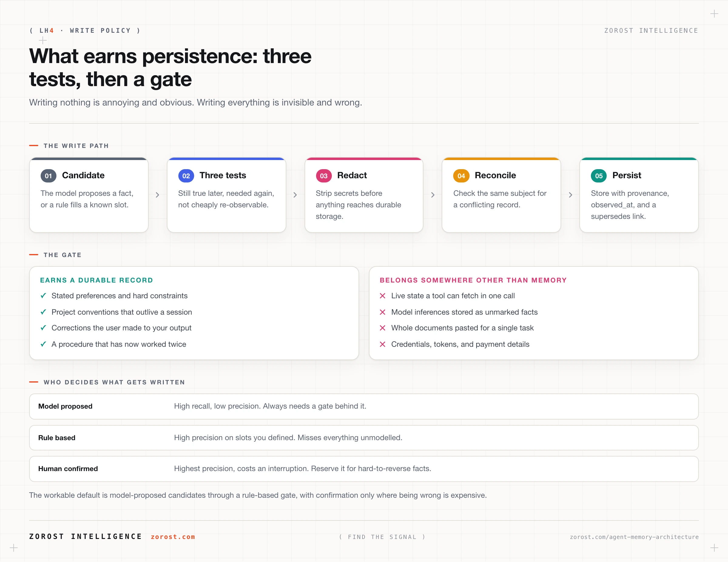Click the orange 04 Reconcile badge

(x=461, y=176)
